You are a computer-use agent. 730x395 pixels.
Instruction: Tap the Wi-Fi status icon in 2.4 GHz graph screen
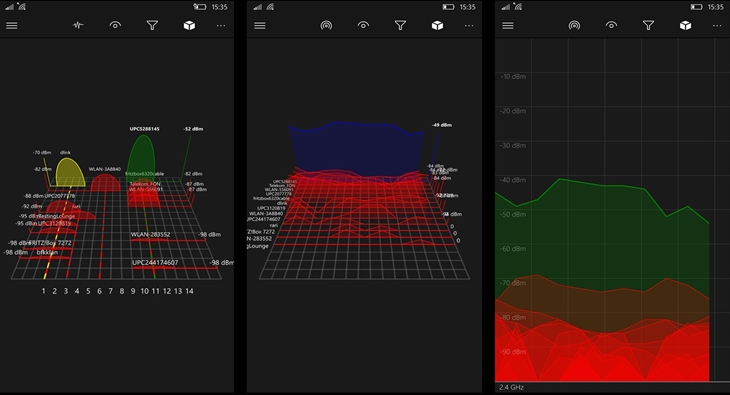pyautogui.click(x=518, y=7)
